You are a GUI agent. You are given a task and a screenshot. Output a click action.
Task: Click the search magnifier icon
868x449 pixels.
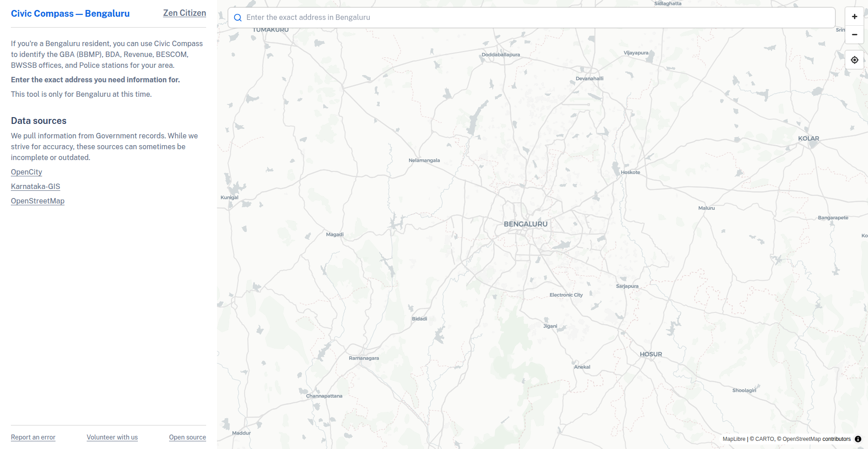(x=238, y=18)
